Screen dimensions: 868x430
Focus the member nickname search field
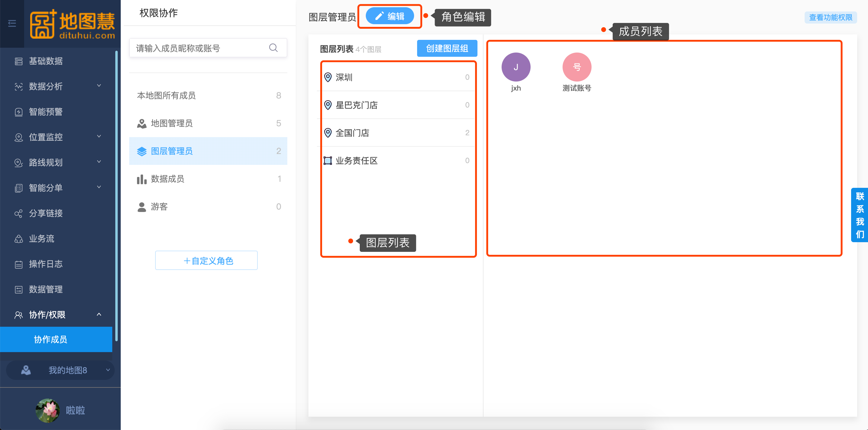[x=208, y=48]
